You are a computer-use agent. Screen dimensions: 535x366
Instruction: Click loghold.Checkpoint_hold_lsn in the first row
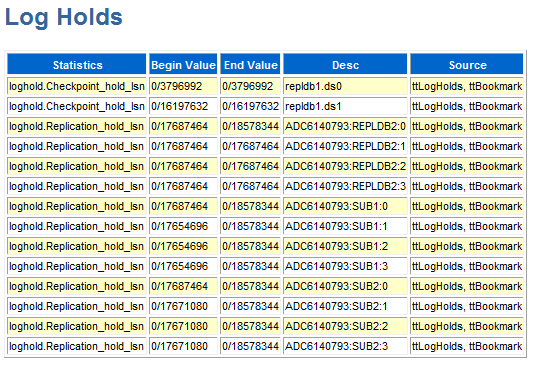(77, 86)
